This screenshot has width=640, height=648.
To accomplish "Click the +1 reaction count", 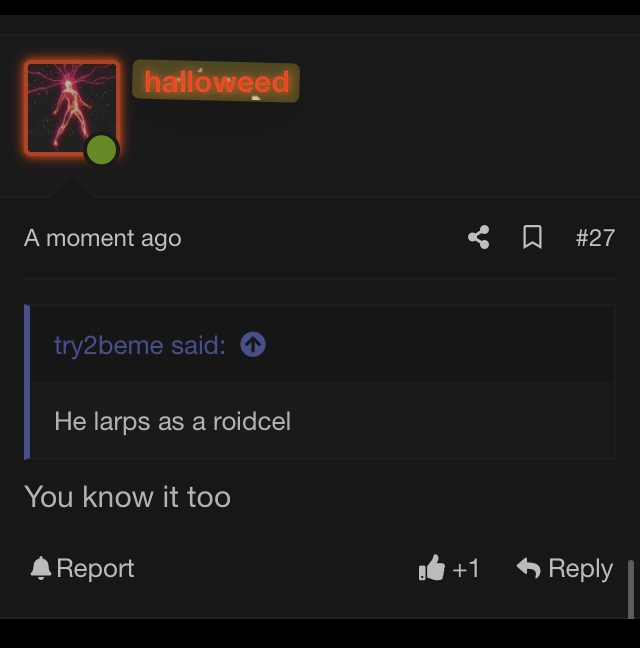I will point(466,569).
